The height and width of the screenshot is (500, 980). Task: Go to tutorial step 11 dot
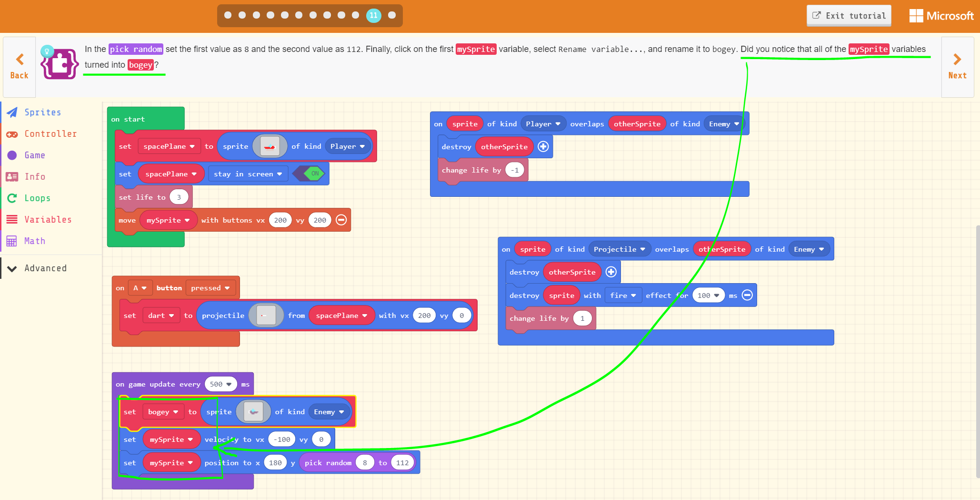[373, 15]
